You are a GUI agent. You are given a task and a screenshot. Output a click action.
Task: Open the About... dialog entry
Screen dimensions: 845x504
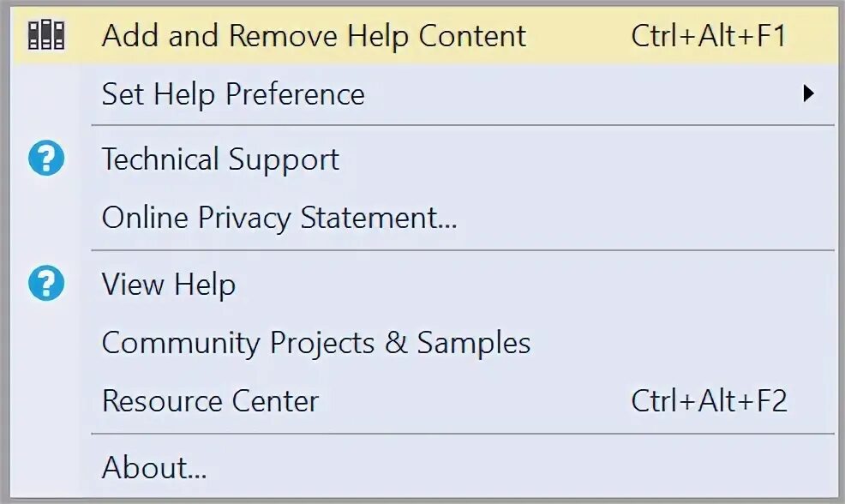pos(154,468)
